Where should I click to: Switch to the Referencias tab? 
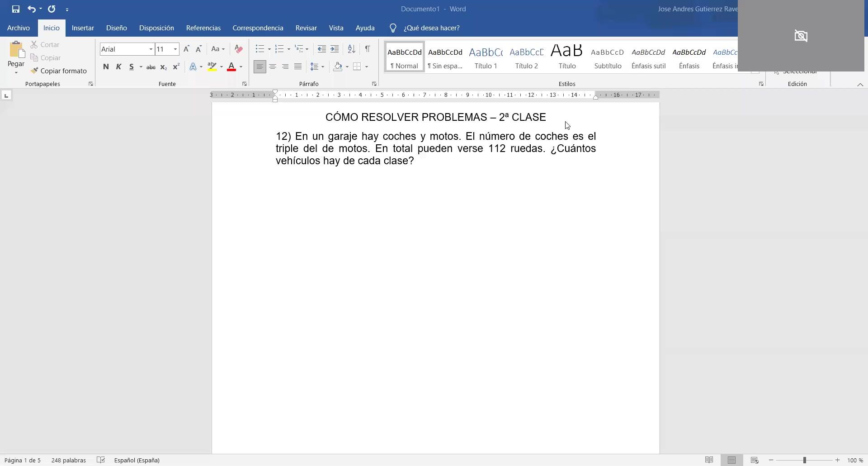pyautogui.click(x=203, y=28)
